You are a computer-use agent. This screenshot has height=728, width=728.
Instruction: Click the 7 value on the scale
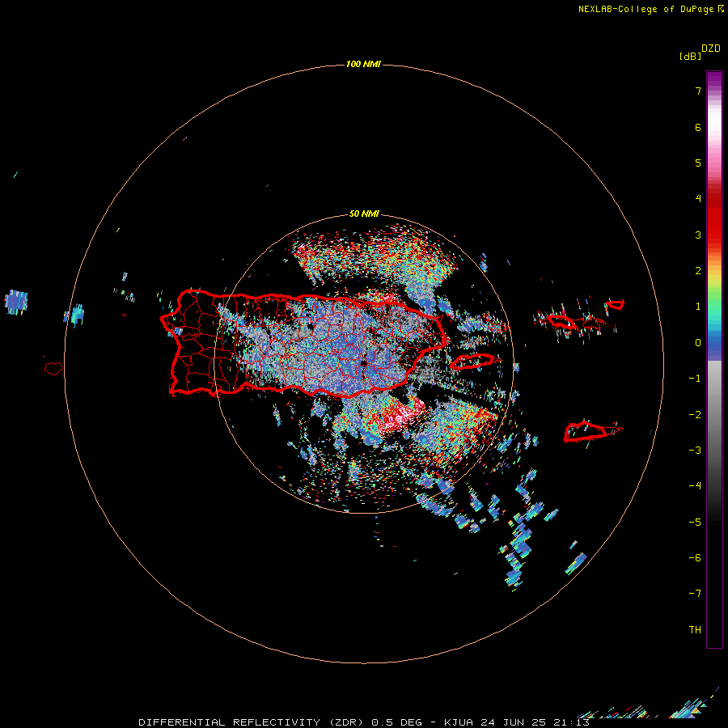[698, 91]
